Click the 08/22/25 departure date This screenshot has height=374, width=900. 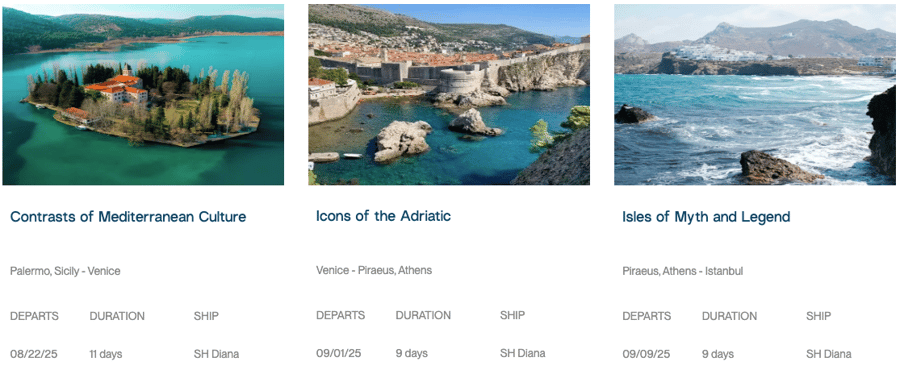click(x=34, y=354)
